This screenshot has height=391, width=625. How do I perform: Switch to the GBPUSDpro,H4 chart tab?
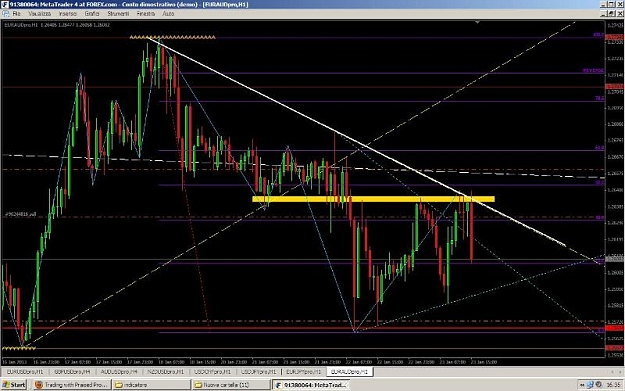(72, 371)
